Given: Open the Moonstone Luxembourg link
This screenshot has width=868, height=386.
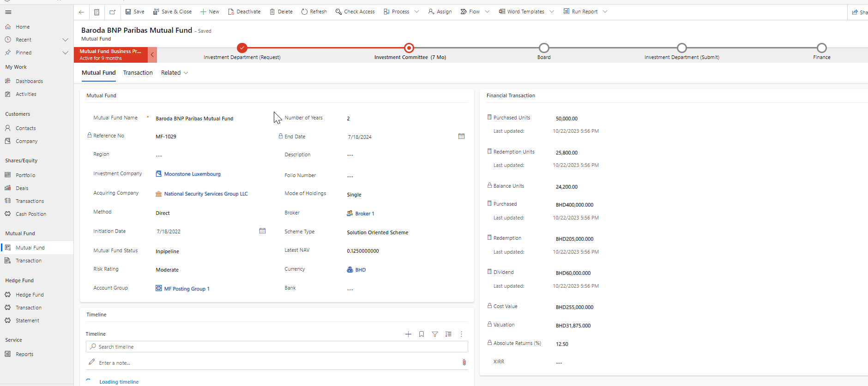Looking at the screenshot, I should coord(192,174).
